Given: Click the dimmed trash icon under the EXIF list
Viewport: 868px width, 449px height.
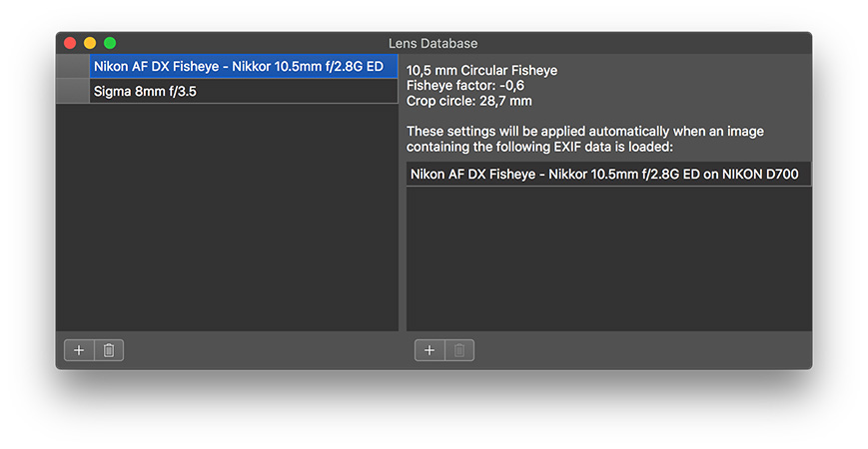Looking at the screenshot, I should pyautogui.click(x=459, y=350).
